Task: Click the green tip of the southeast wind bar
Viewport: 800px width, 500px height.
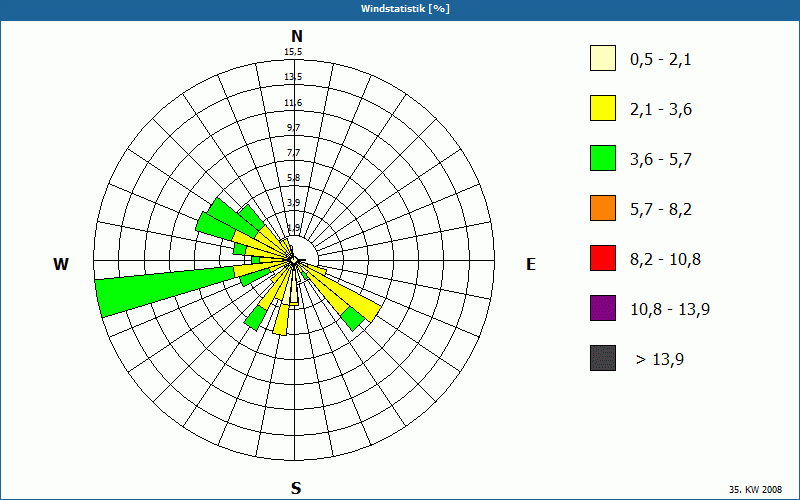Action: coord(353,319)
